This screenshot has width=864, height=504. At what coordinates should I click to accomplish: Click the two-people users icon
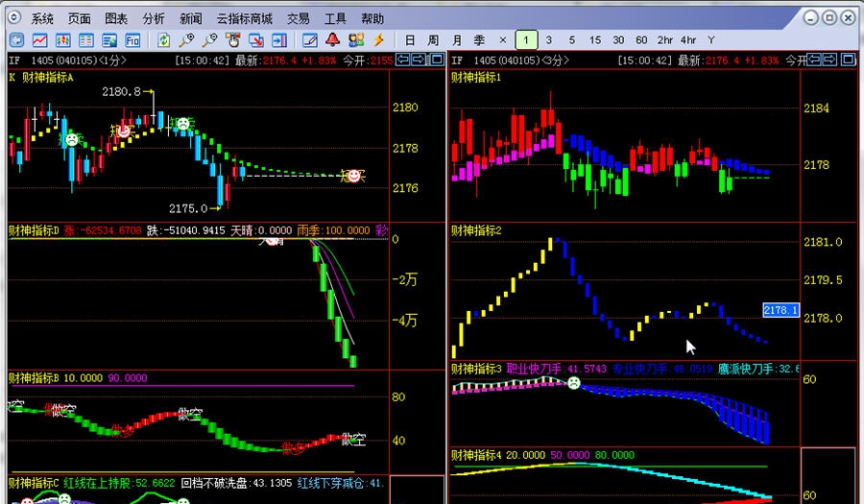click(x=355, y=40)
